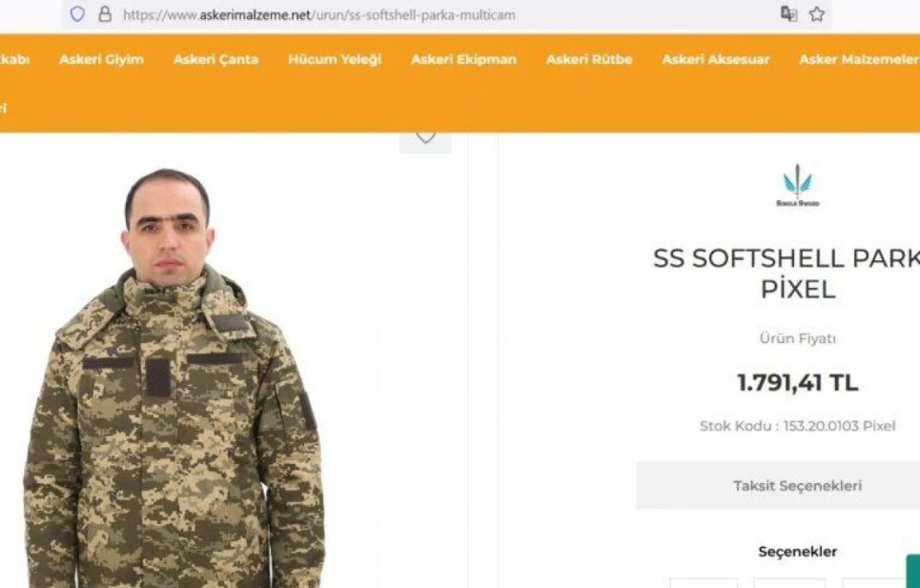Open the Askeri Aksesuar menu
The image size is (920, 588).
[x=715, y=59]
